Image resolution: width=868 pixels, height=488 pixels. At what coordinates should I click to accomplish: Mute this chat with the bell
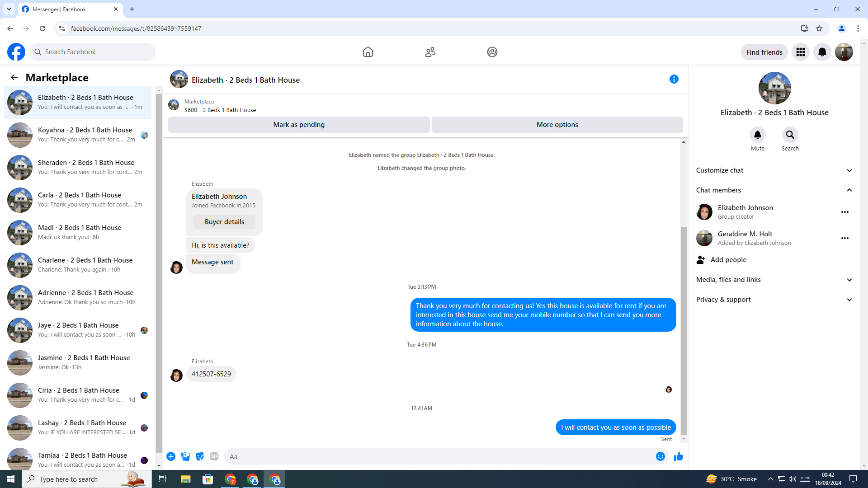[x=757, y=135]
